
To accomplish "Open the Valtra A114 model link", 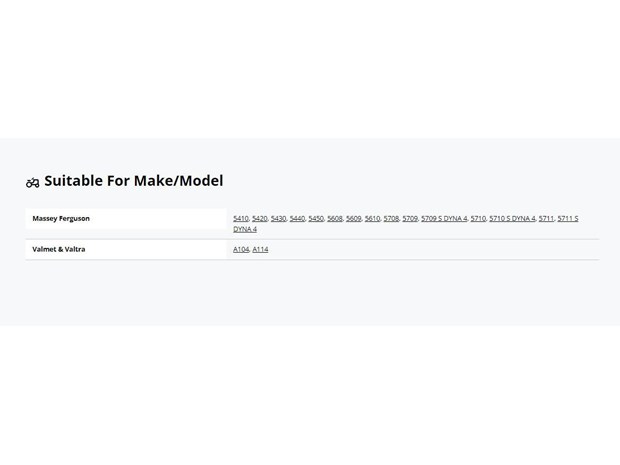I will click(260, 250).
